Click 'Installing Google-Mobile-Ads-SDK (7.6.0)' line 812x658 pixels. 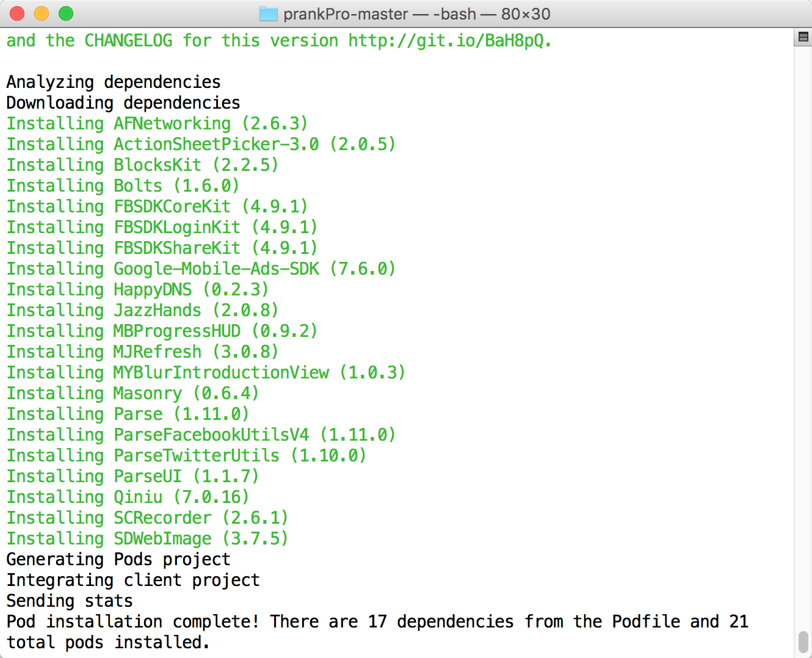point(201,269)
